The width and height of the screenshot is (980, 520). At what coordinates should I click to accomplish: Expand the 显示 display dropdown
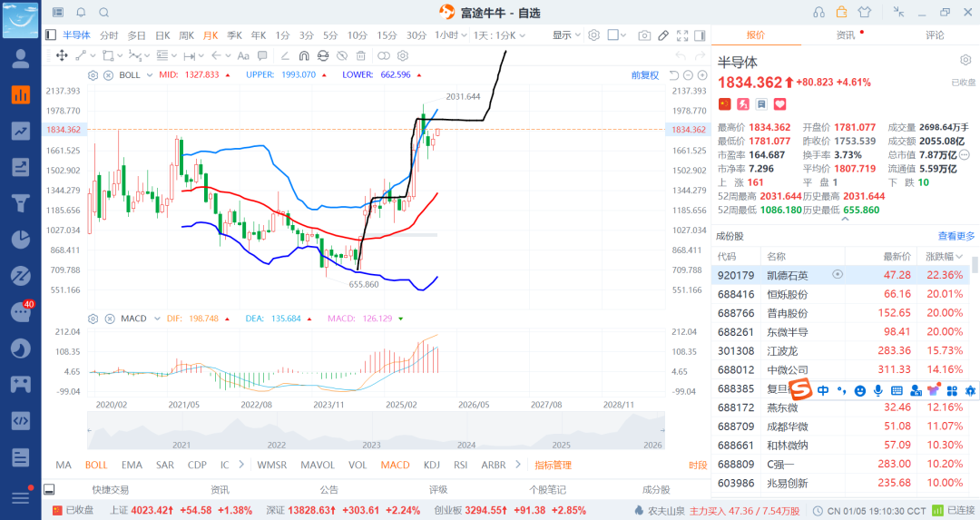567,35
